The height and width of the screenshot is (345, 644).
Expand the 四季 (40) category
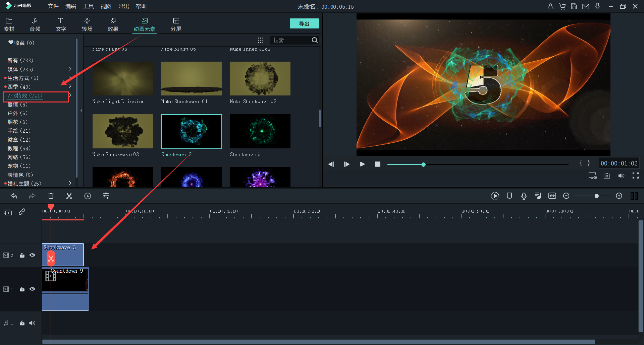[x=70, y=86]
